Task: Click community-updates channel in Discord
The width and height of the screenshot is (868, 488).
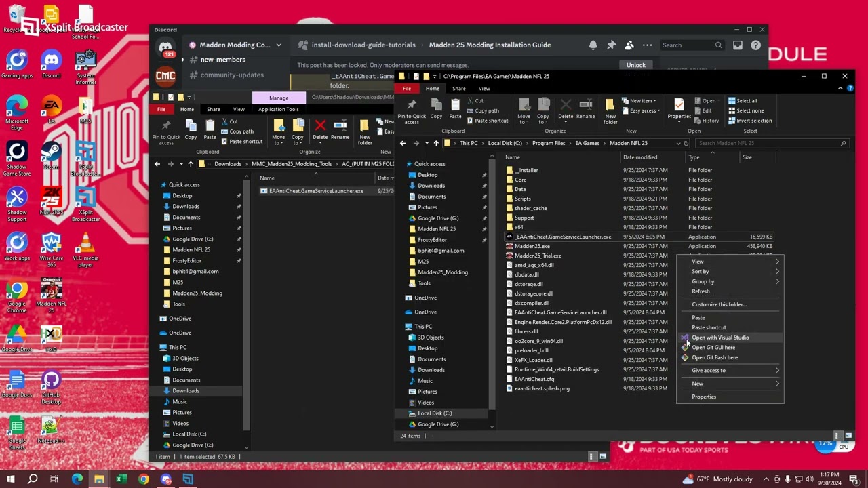Action: point(232,75)
